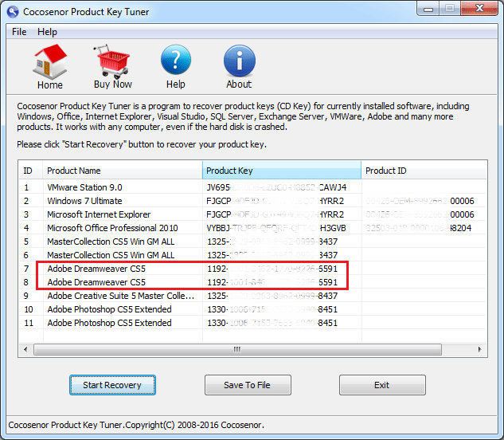Open the About info icon
Screen dimensions: 504x440
pyautogui.click(x=239, y=61)
